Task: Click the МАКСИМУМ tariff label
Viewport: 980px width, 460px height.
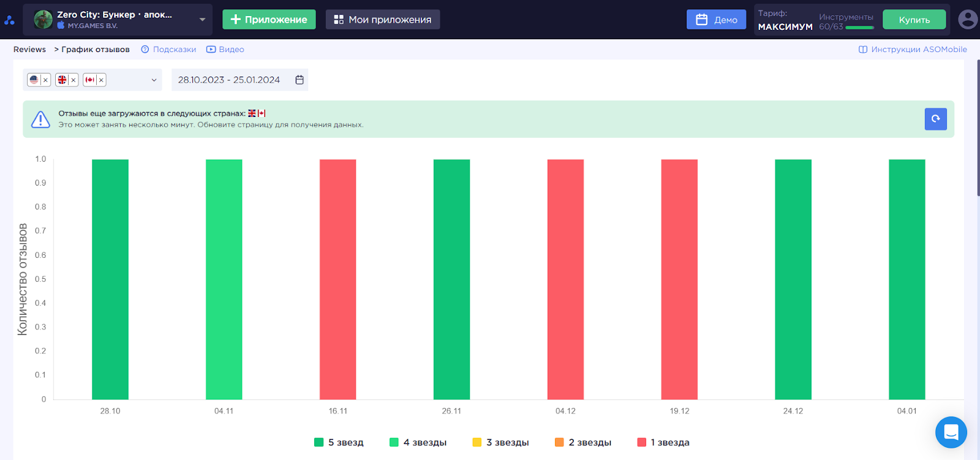Action: pyautogui.click(x=785, y=27)
